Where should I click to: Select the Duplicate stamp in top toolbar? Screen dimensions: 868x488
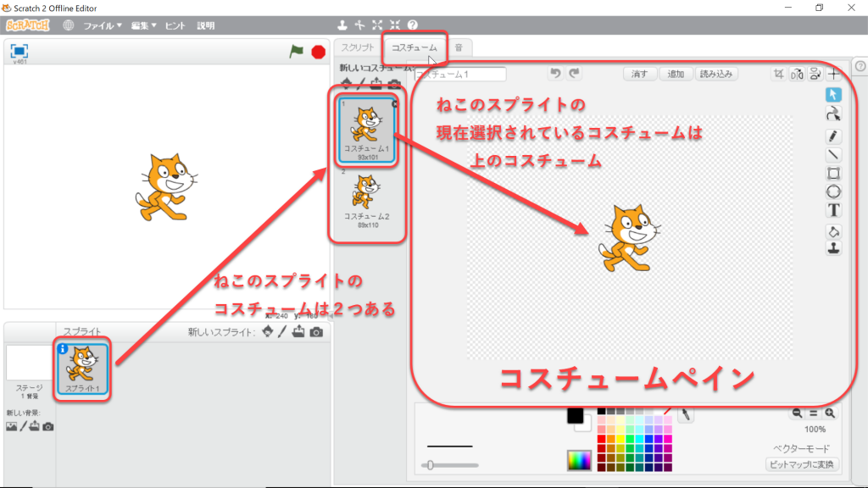(342, 25)
